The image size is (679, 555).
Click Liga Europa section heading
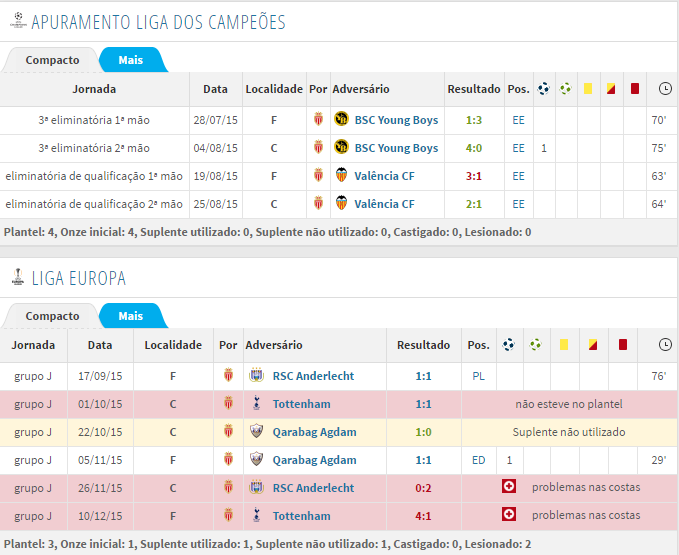[x=78, y=278]
